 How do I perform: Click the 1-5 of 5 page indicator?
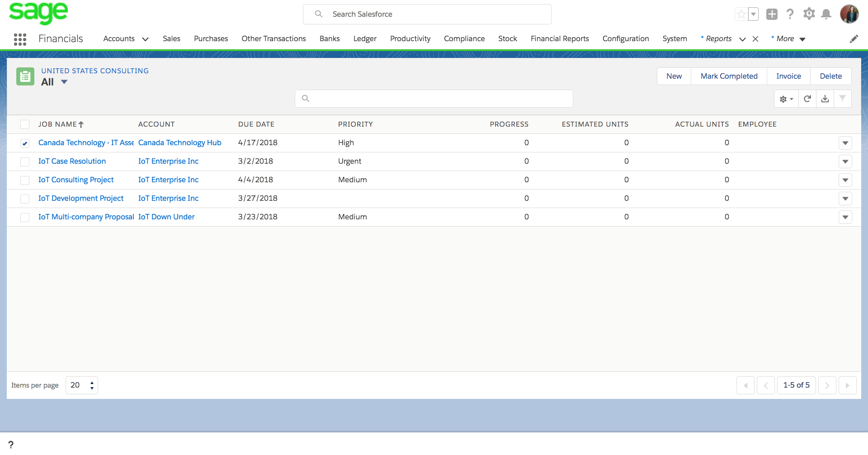click(x=797, y=385)
